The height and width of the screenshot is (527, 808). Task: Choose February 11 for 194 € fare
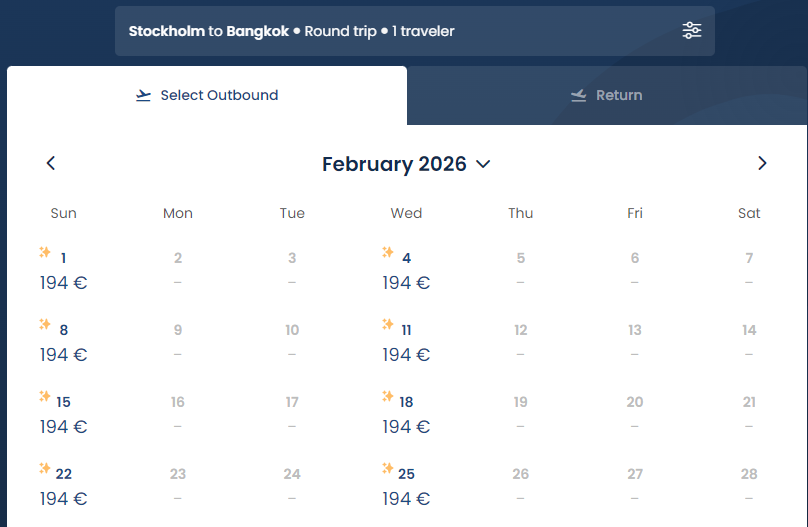[406, 342]
